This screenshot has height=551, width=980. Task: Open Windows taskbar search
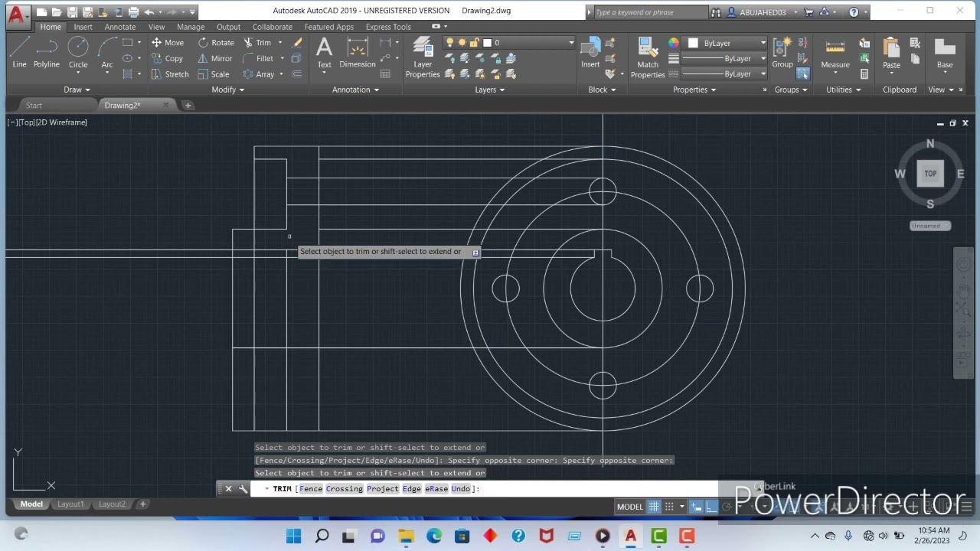pyautogui.click(x=322, y=536)
